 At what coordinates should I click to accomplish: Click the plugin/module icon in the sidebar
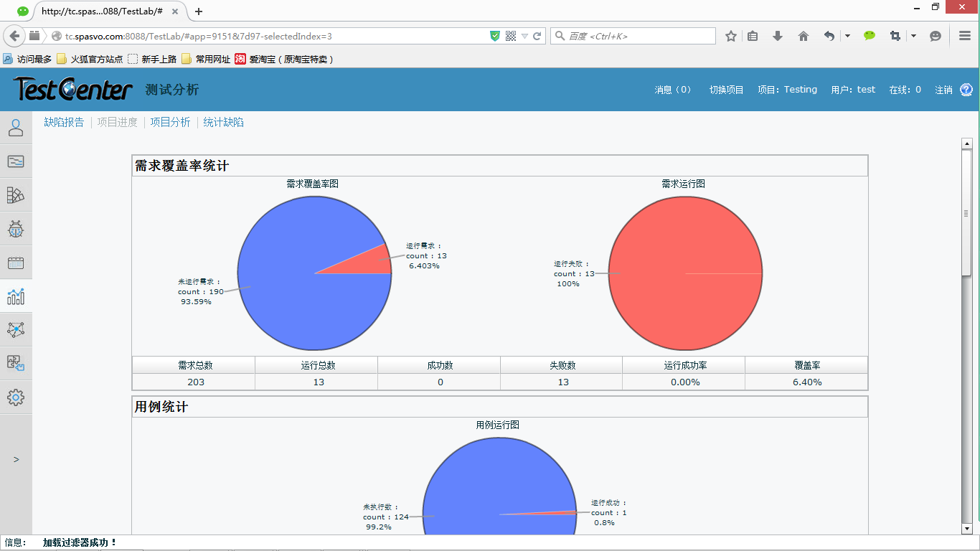click(x=16, y=363)
